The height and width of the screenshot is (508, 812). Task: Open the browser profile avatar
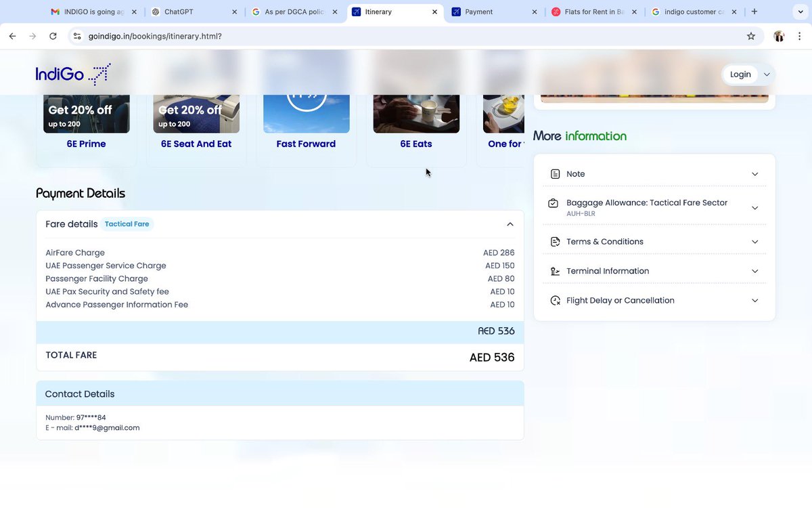pos(779,36)
